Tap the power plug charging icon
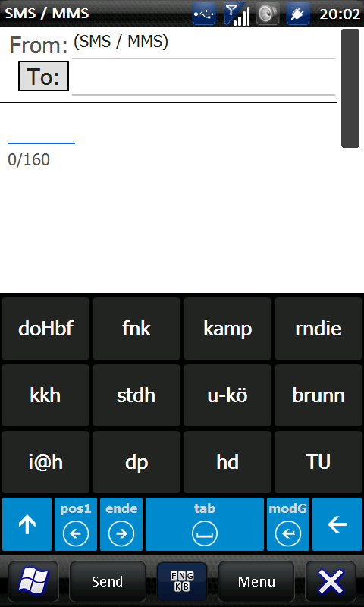Viewport: 364px width, 607px height. click(x=298, y=14)
